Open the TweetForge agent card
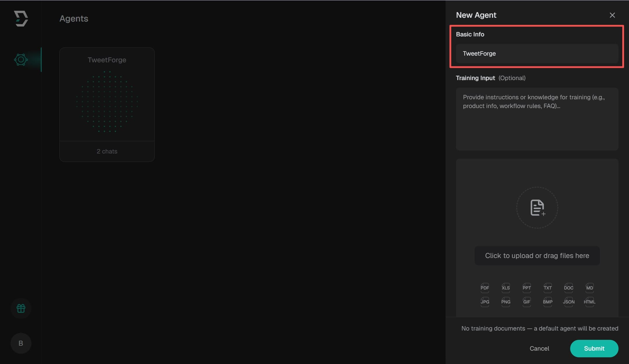This screenshot has height=364, width=629. point(107,104)
